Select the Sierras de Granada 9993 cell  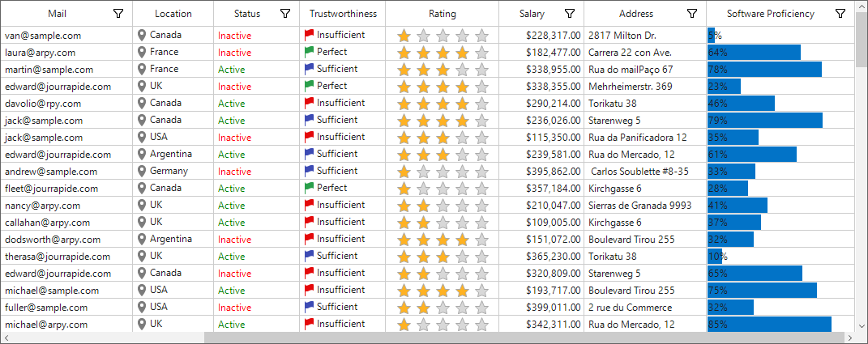pyautogui.click(x=645, y=206)
